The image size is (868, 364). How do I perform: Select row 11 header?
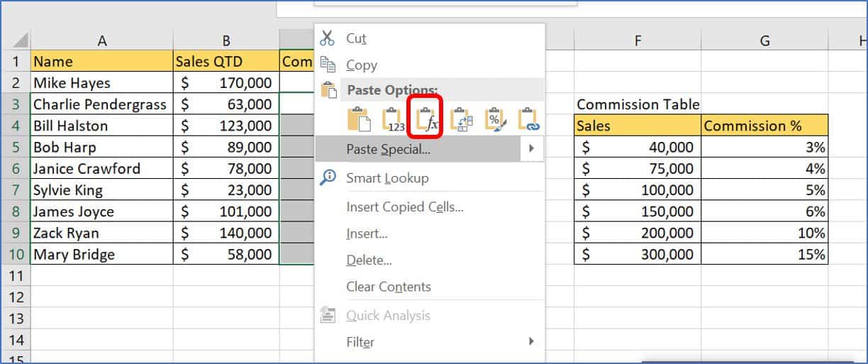tap(16, 275)
